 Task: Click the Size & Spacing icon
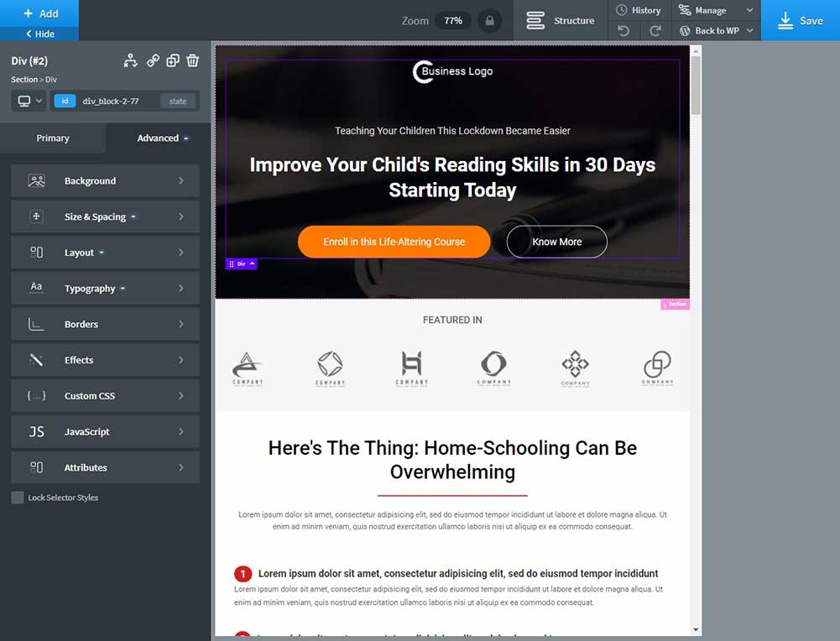coord(36,216)
